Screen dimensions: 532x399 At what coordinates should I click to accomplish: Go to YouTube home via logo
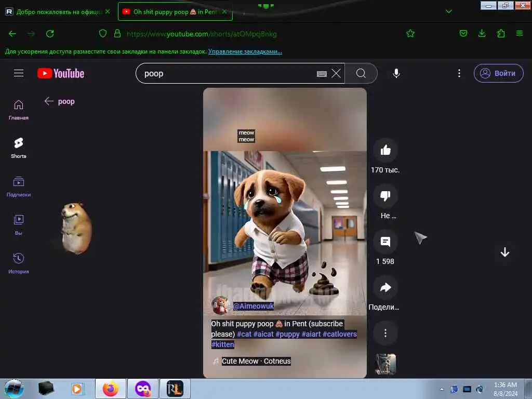61,73
